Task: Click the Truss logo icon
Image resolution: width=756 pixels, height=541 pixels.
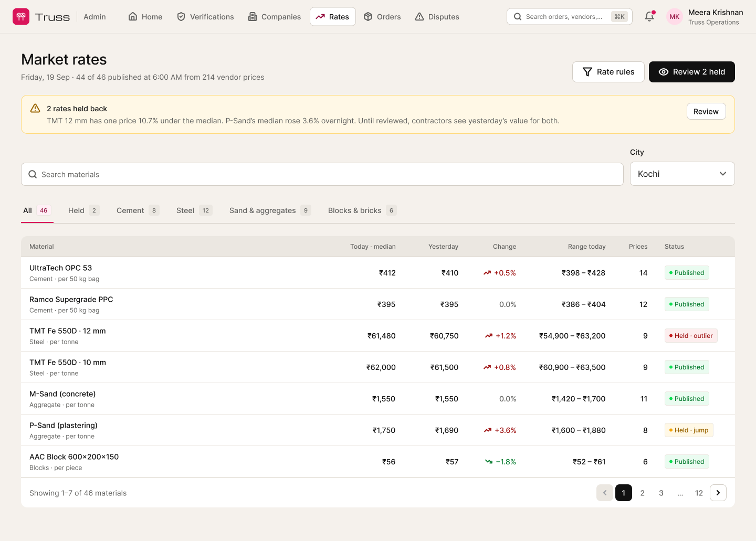Action: pyautogui.click(x=21, y=17)
